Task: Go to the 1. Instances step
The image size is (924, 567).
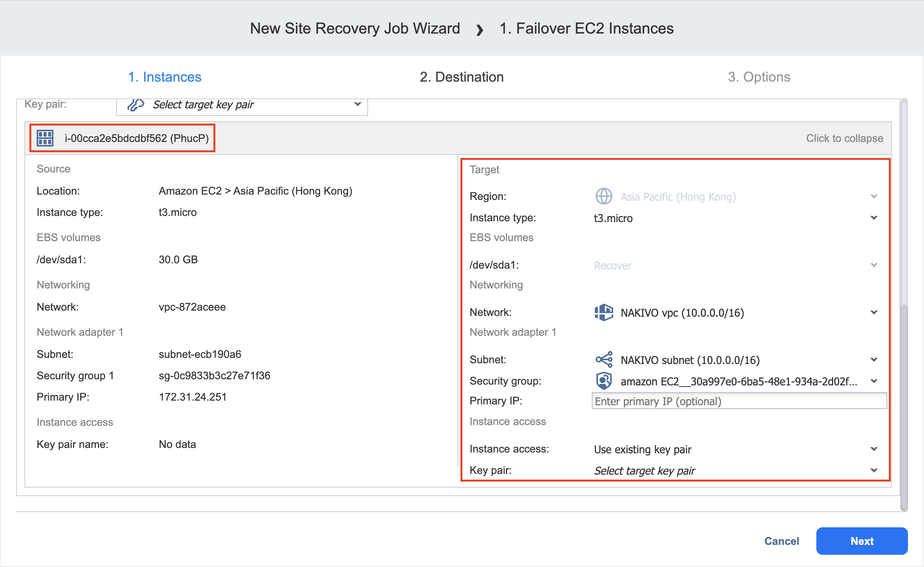Action: 165,77
